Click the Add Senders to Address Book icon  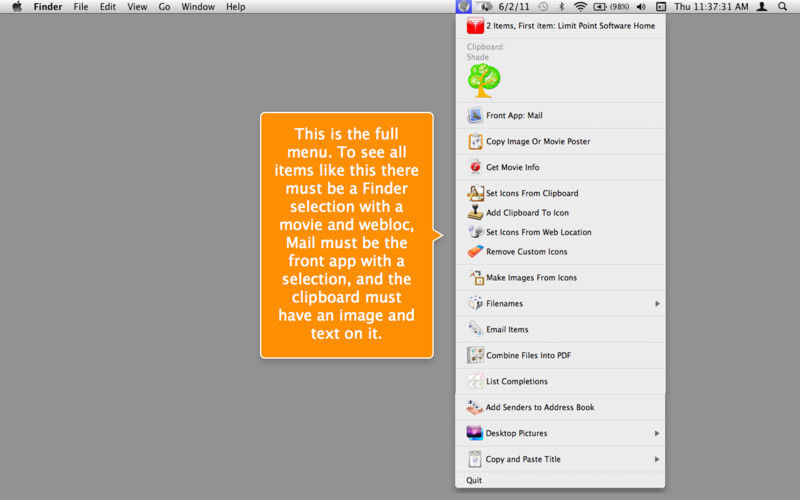coord(474,407)
